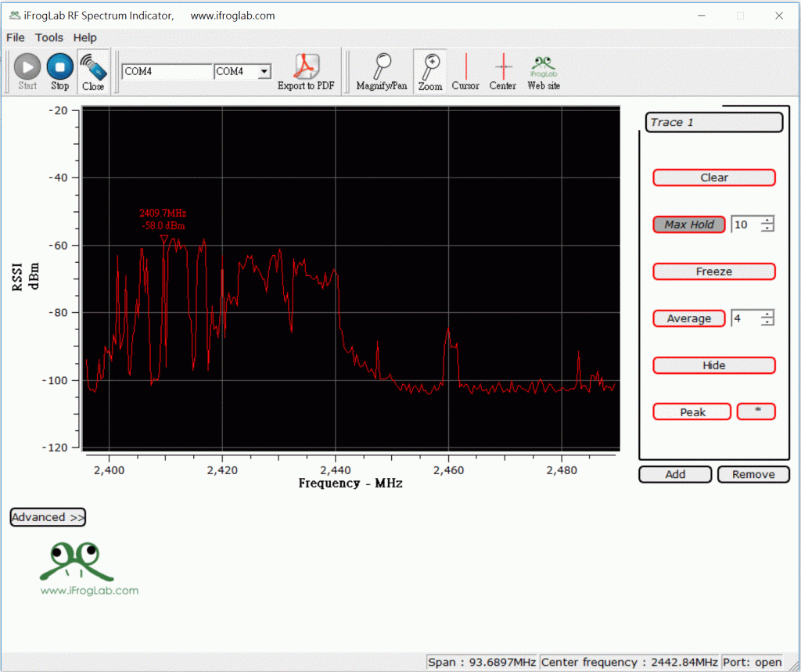Toggle Max Hold mode

tap(688, 225)
